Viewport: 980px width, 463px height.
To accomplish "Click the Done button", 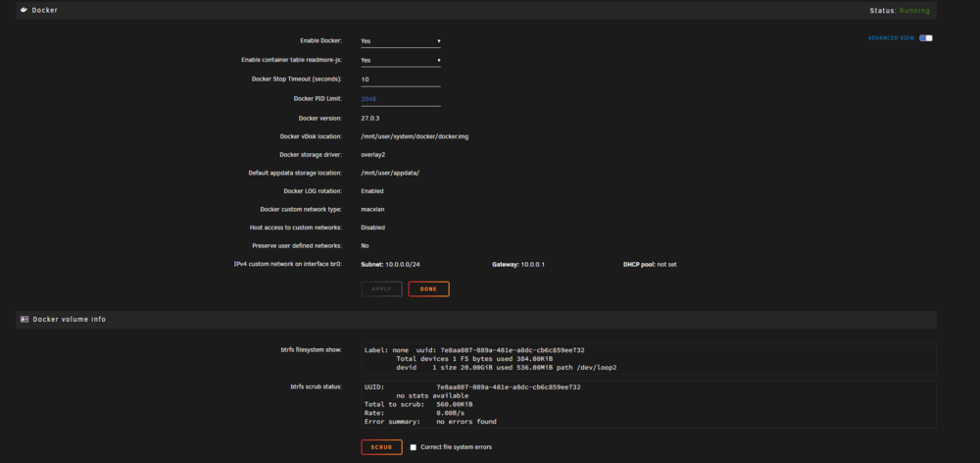I will coord(429,289).
